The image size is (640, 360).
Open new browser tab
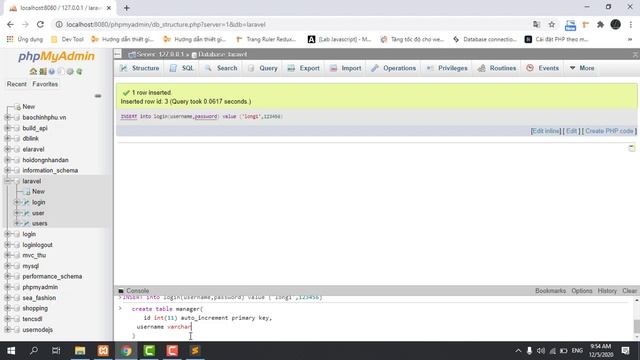pyautogui.click(x=127, y=8)
